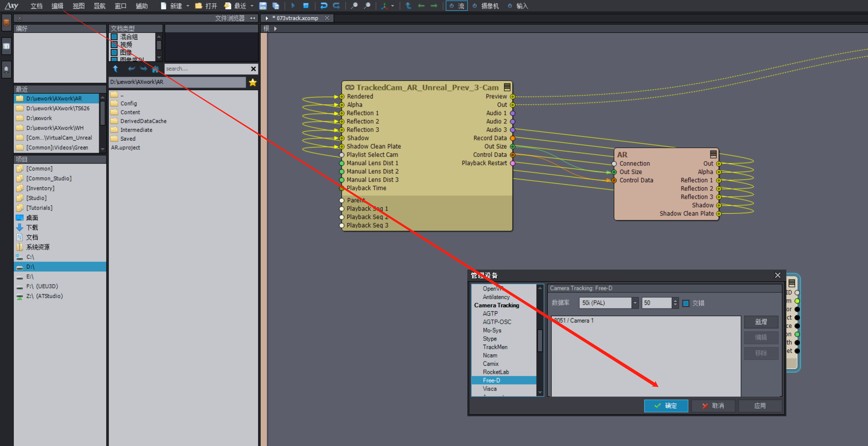Image resolution: width=868 pixels, height=446 pixels.
Task: Click the save (floppy disk) toolbar icon
Action: tap(263, 6)
